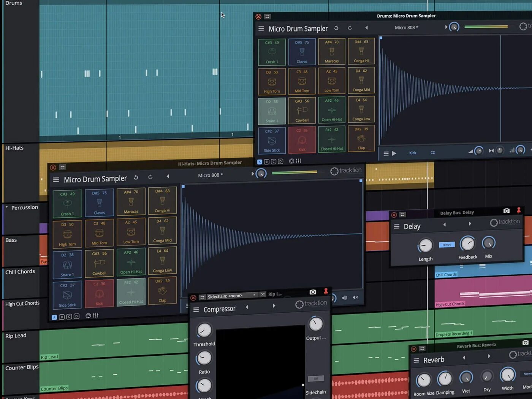532x399 pixels.
Task: Click Low Tom pad in Hi-Hats sampler
Action: (131, 232)
